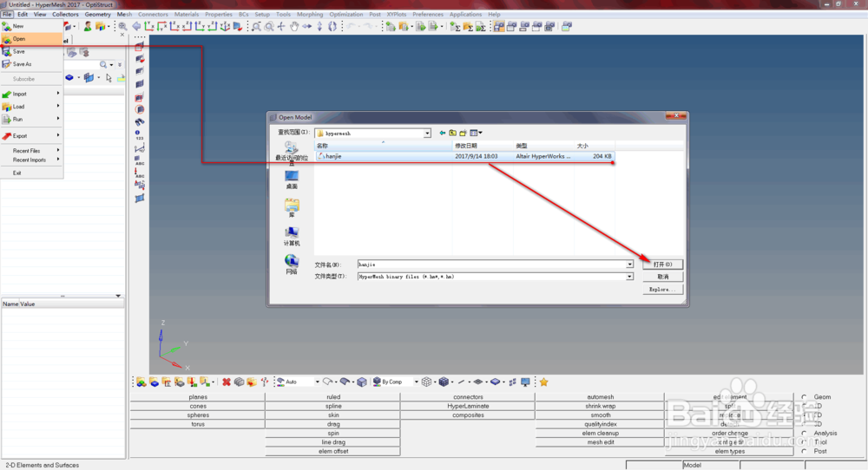868x470 pixels.
Task: Select the Tool radio button
Action: pos(805,442)
